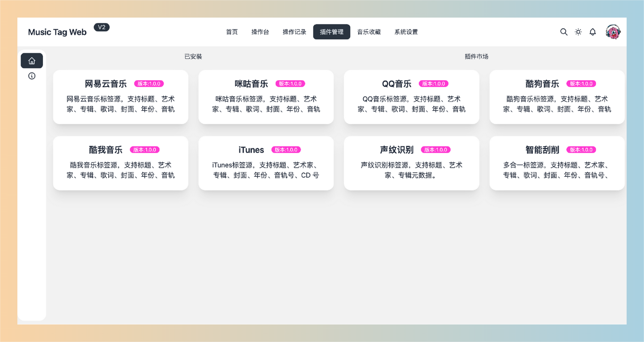Open 音乐收藏

[x=369, y=32]
